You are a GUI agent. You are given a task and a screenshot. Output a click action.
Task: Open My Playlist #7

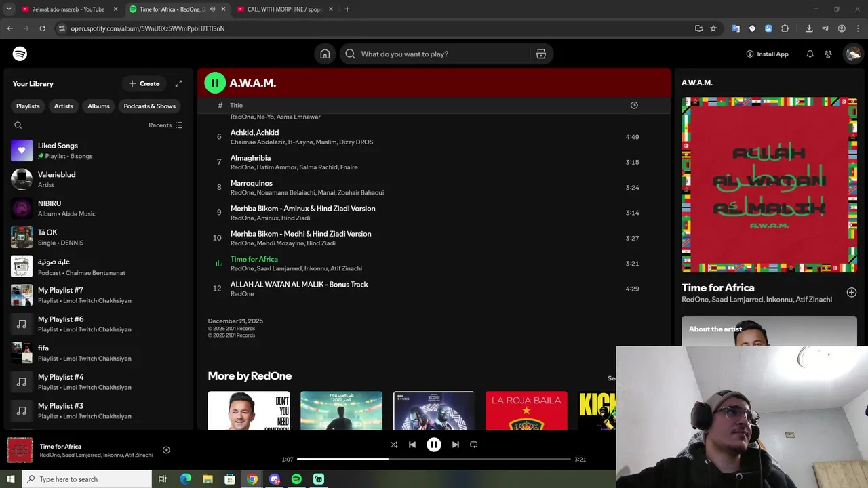(98, 295)
